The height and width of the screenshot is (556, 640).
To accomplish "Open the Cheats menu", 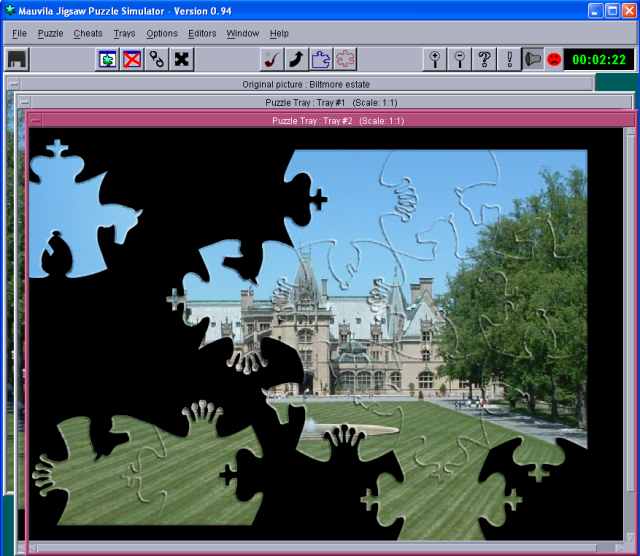I will 87,33.
